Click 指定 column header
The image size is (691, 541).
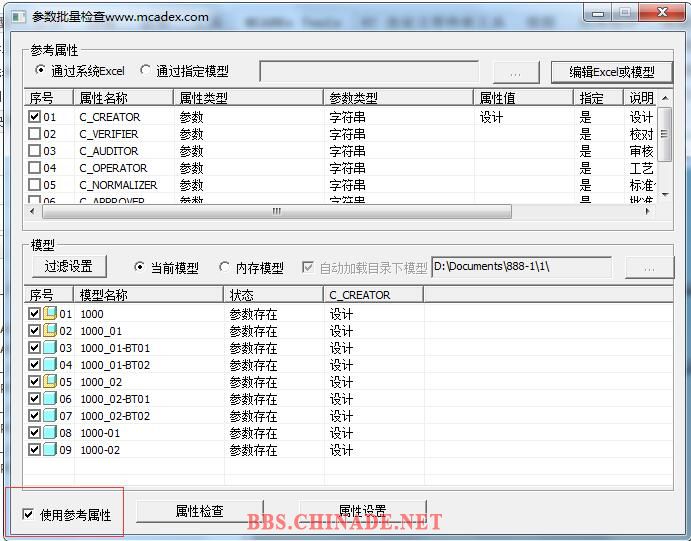point(598,97)
